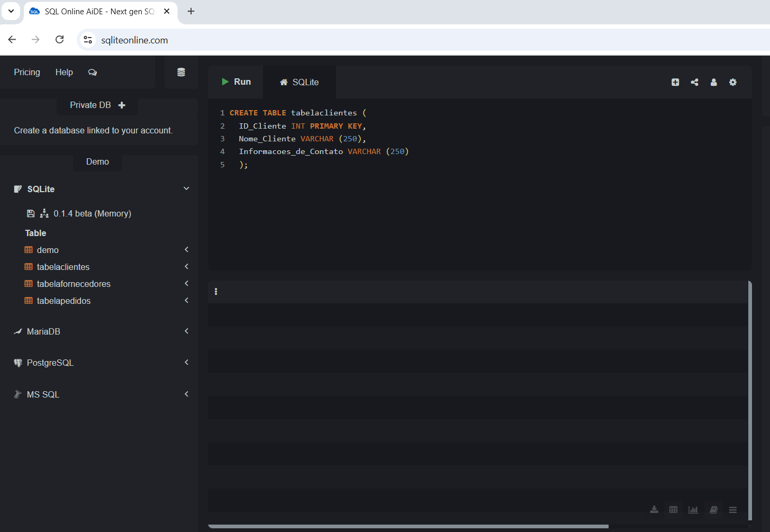Click the vertical results scrollbar
Image resolution: width=770 pixels, height=532 pixels.
750,401
